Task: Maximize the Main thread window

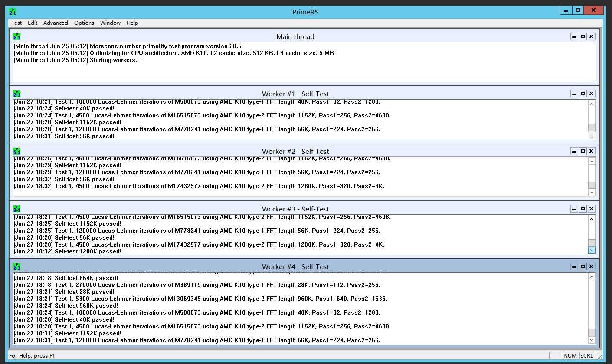Action: pyautogui.click(x=583, y=37)
